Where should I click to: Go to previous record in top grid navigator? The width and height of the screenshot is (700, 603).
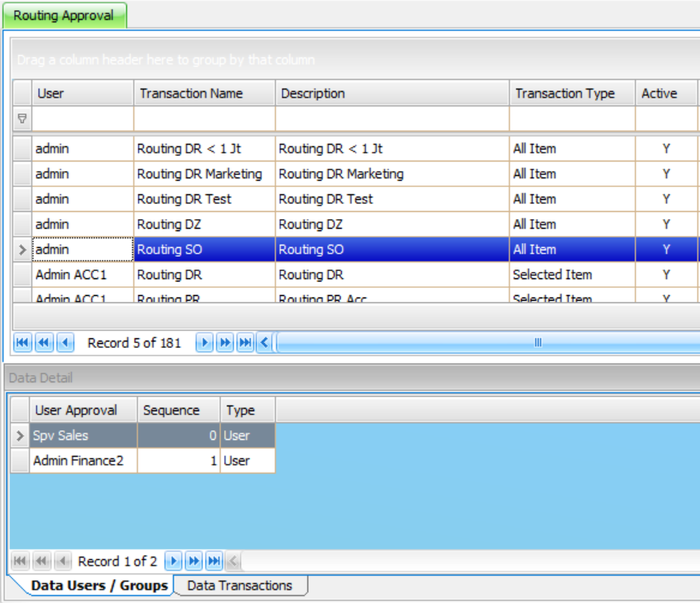[x=65, y=343]
